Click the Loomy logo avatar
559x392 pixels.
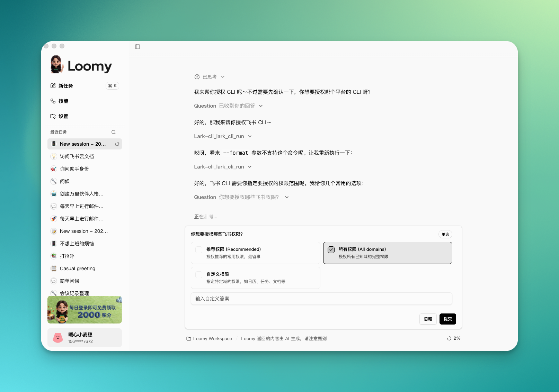56,65
